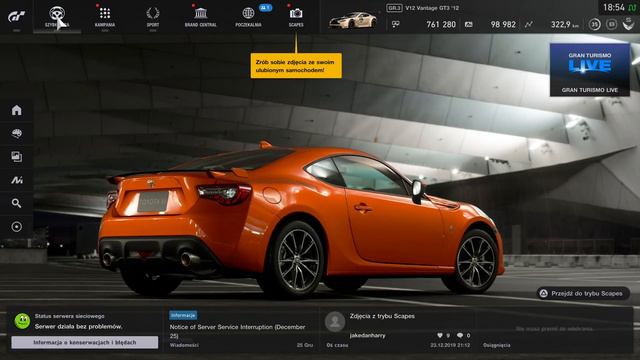Click the V12 Vantage GT3 '12 car name

point(432,8)
